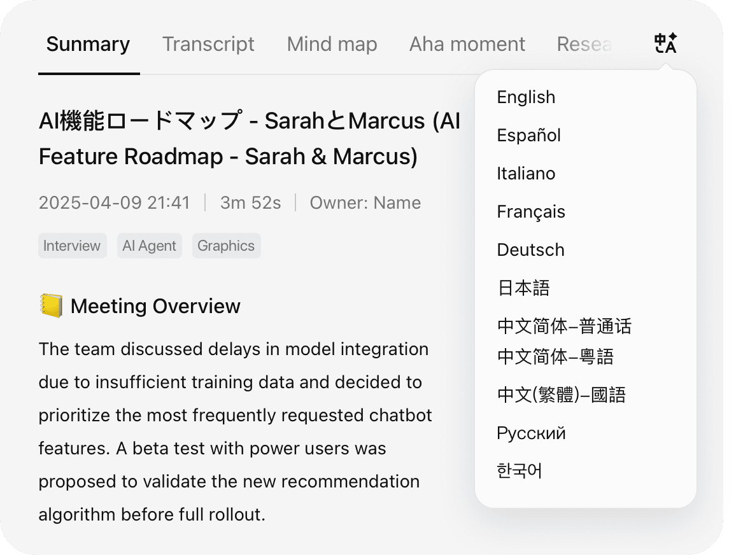Image resolution: width=736 pixels, height=560 pixels.
Task: Select the Graphics tag
Action: (x=226, y=246)
